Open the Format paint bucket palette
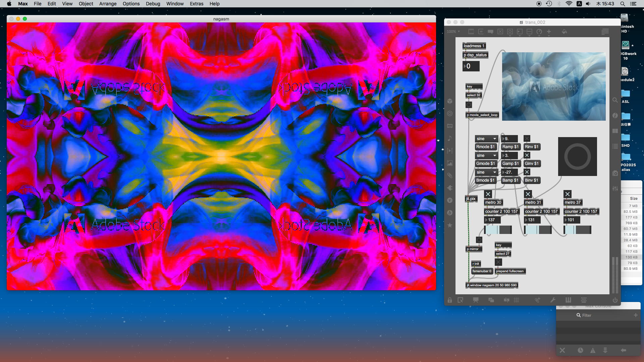644x362 pixels. click(564, 32)
